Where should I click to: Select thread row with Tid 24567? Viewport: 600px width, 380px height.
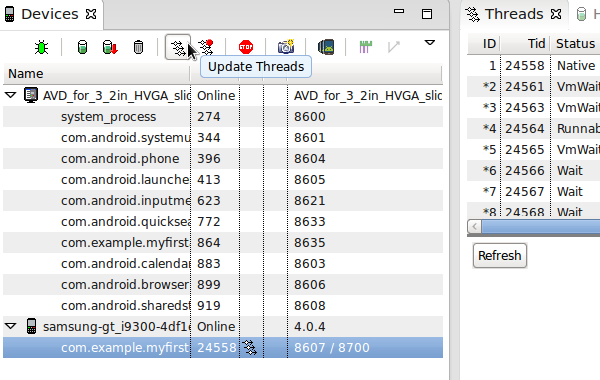click(533, 192)
